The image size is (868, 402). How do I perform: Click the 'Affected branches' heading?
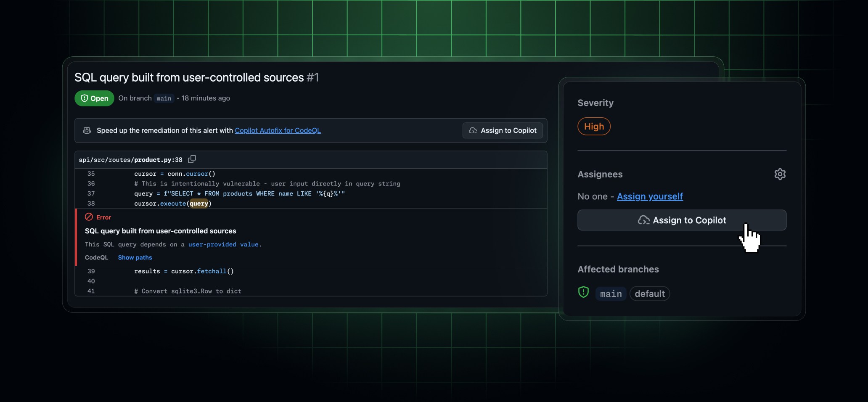point(618,269)
